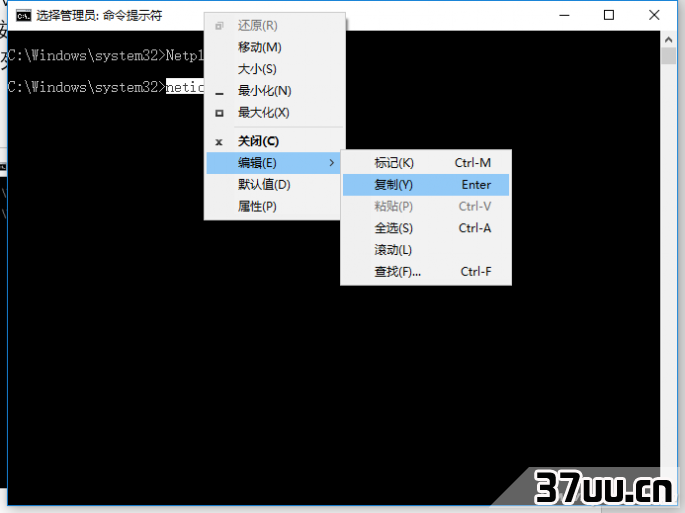Open Properties (属性) menu entry
685x513 pixels.
273,206
